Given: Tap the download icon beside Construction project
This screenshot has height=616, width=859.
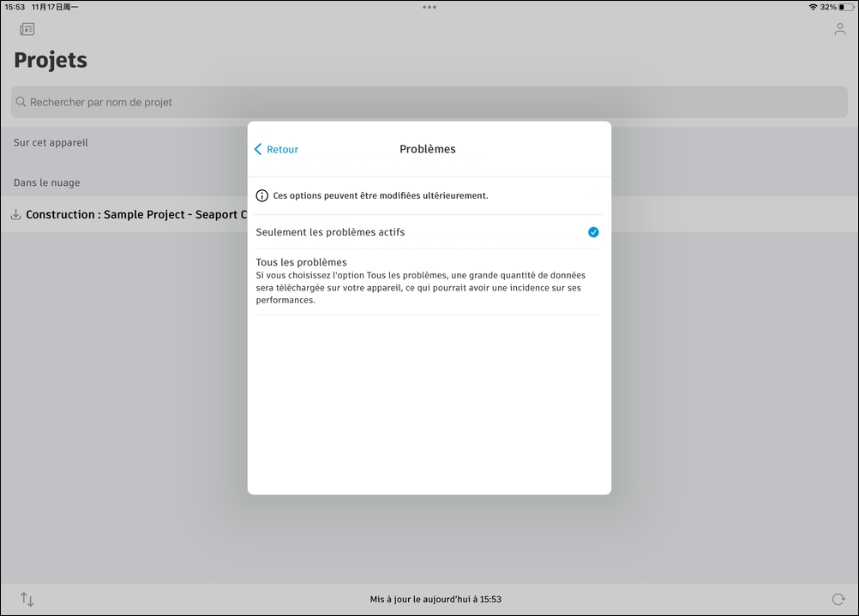Looking at the screenshot, I should click(16, 215).
